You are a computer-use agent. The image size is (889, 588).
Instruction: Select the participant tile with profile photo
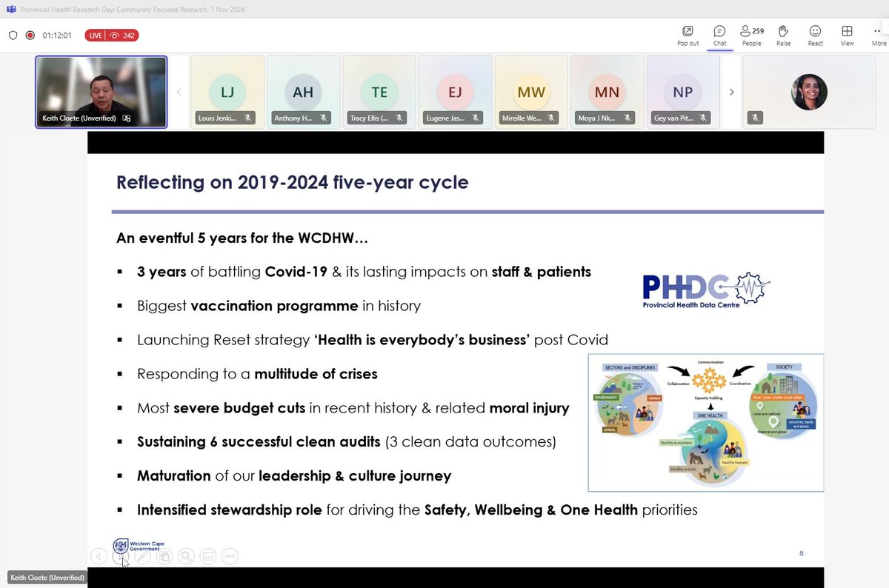point(809,92)
